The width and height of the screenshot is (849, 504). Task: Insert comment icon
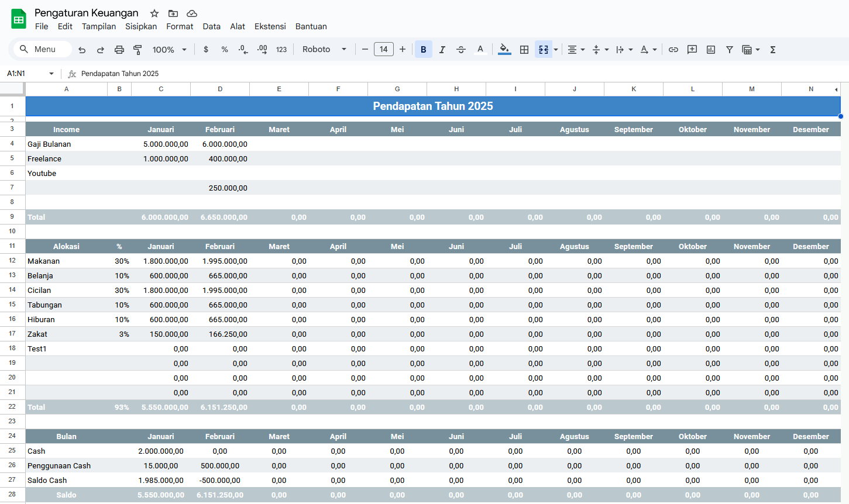692,50
